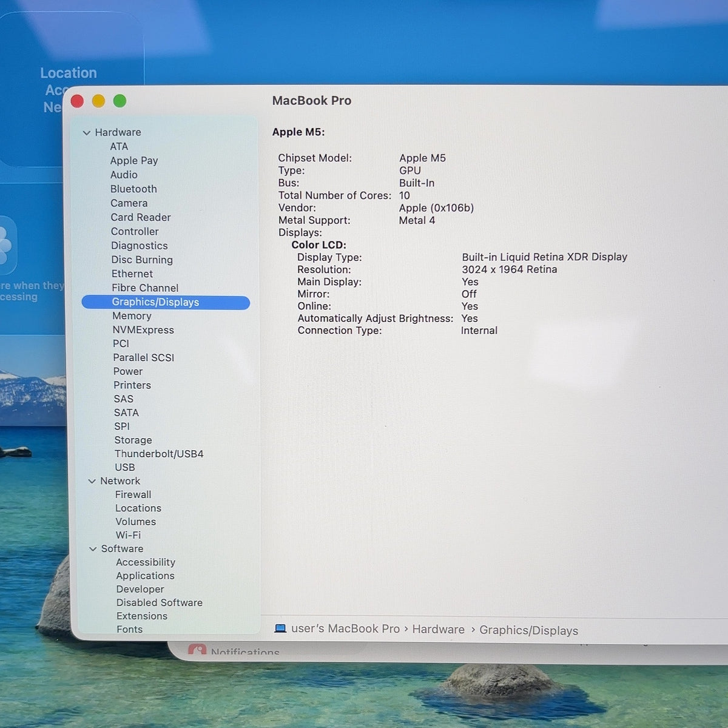Select Camera in the Hardware list
The image size is (728, 728).
129,203
